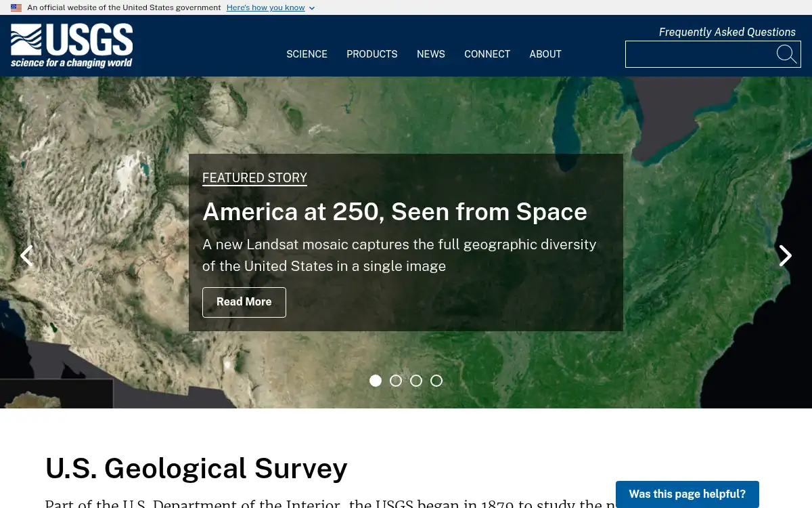Open the PRODUCTS menu
Screen dimensions: 812x508
pos(372,54)
